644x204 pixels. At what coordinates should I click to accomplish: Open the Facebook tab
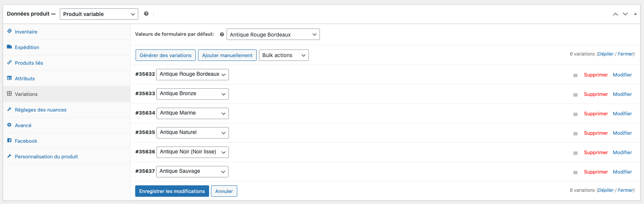pos(26,141)
